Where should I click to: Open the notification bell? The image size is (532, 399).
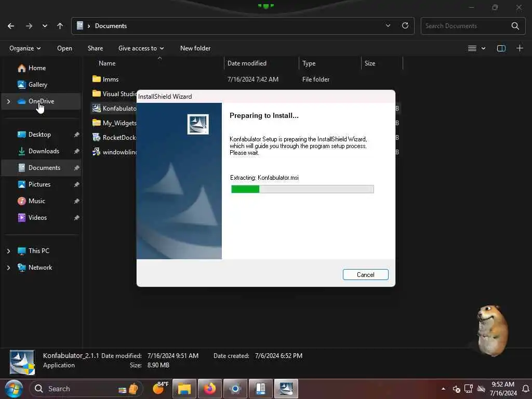526,389
